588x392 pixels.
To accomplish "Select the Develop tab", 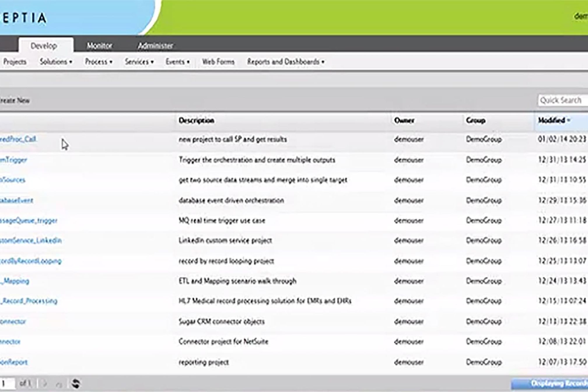I will (x=44, y=46).
